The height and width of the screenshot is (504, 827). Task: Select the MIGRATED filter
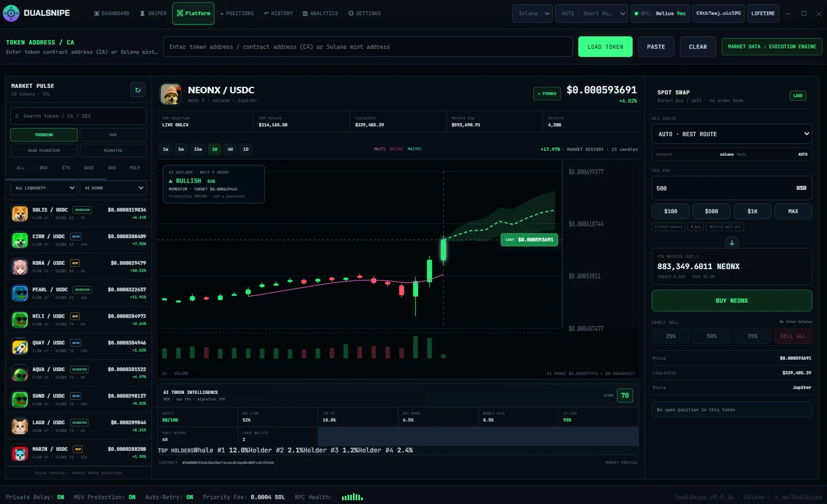(x=113, y=150)
